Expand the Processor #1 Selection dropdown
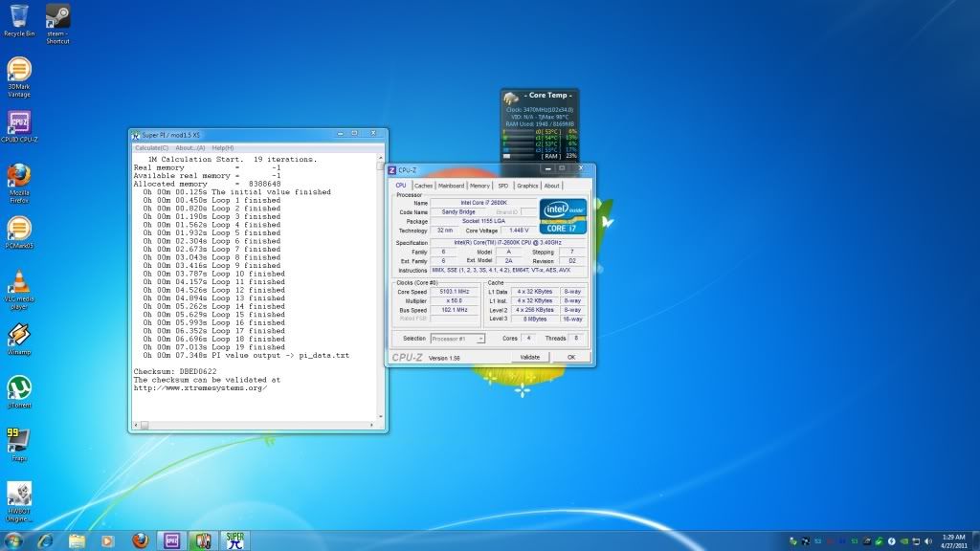This screenshot has width=980, height=551. [457, 339]
